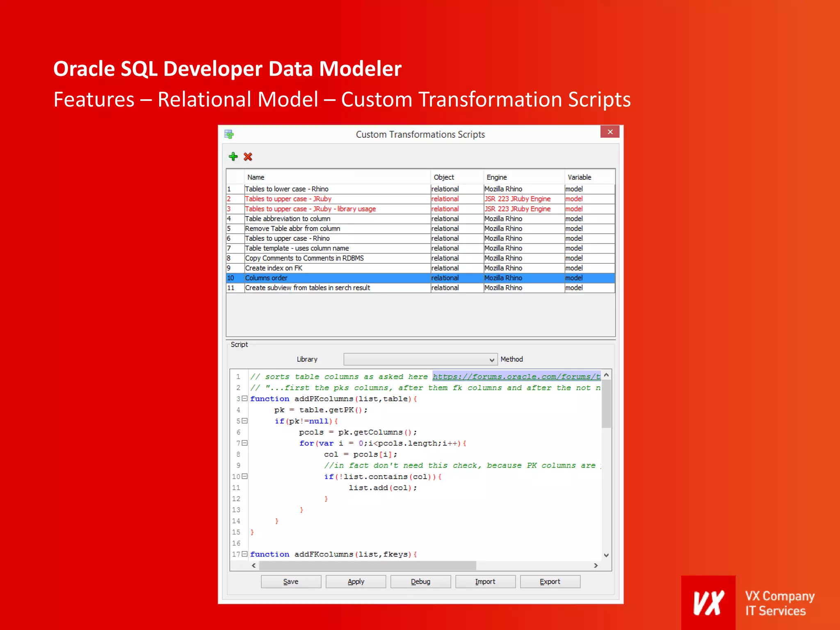Select the 'Tables to lower case - Rhino' row

pyautogui.click(x=420, y=189)
